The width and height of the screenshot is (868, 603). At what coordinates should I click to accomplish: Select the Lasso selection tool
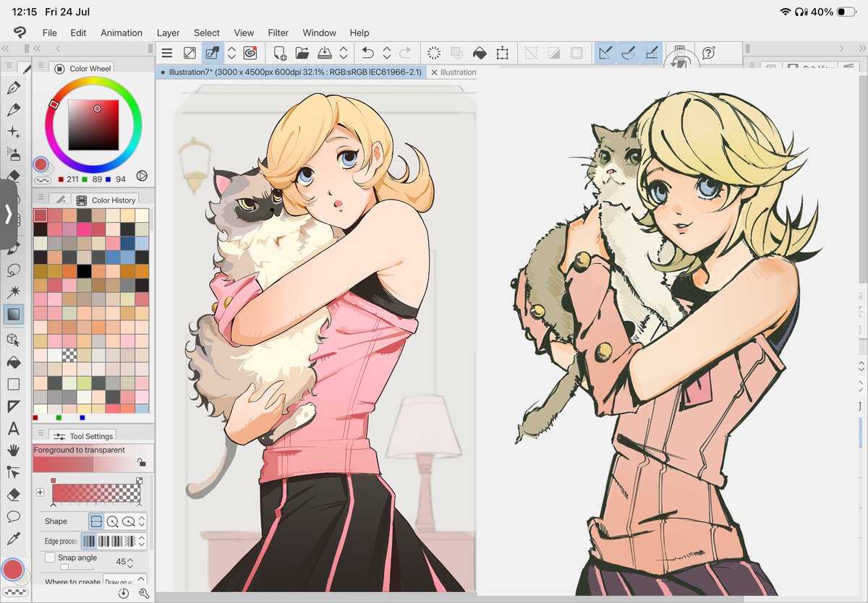[13, 270]
